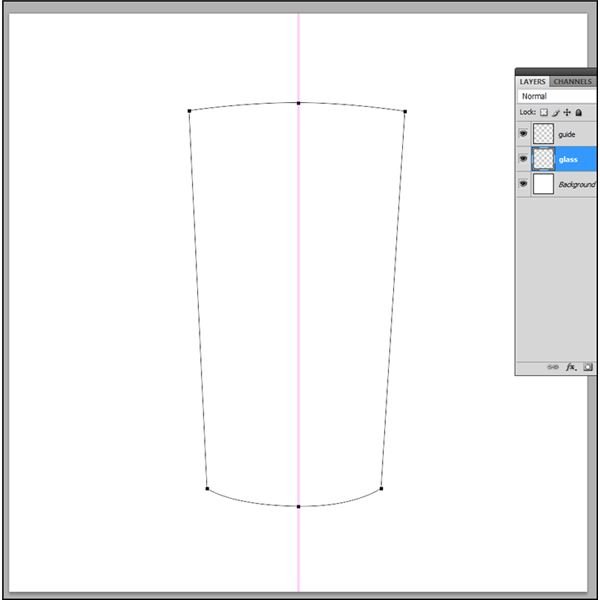Screen dimensions: 600x600
Task: Open the Normal blend mode dropdown
Action: (x=557, y=96)
